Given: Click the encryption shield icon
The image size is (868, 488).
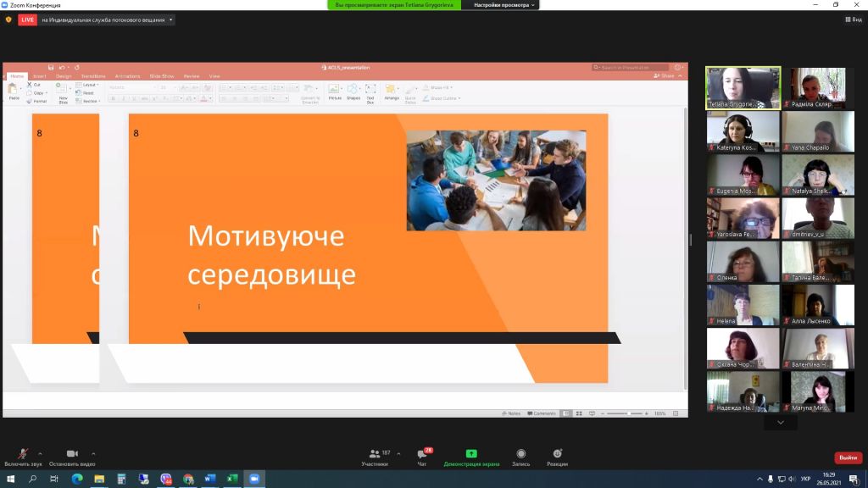Looking at the screenshot, I should tap(8, 20).
